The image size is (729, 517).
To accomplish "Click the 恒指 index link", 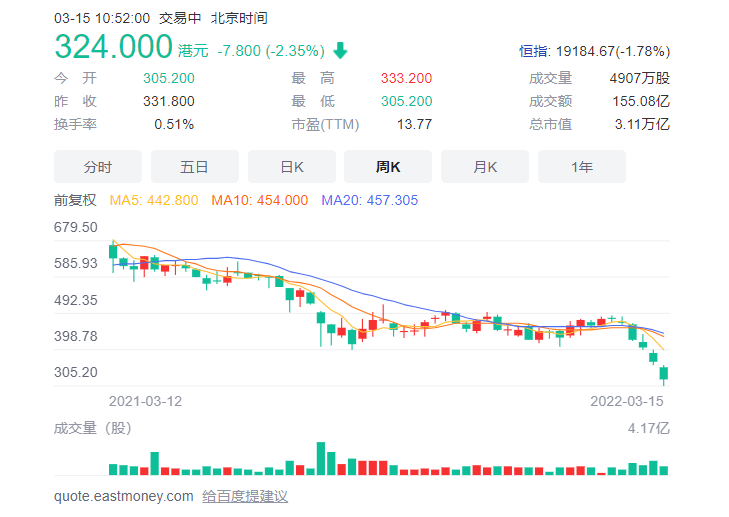I will (533, 51).
